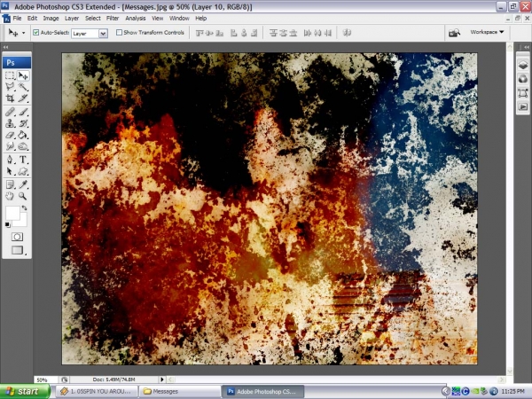Click the horizontal scrollbar right arrow
Viewport: 532px width, 399px height.
(x=502, y=379)
